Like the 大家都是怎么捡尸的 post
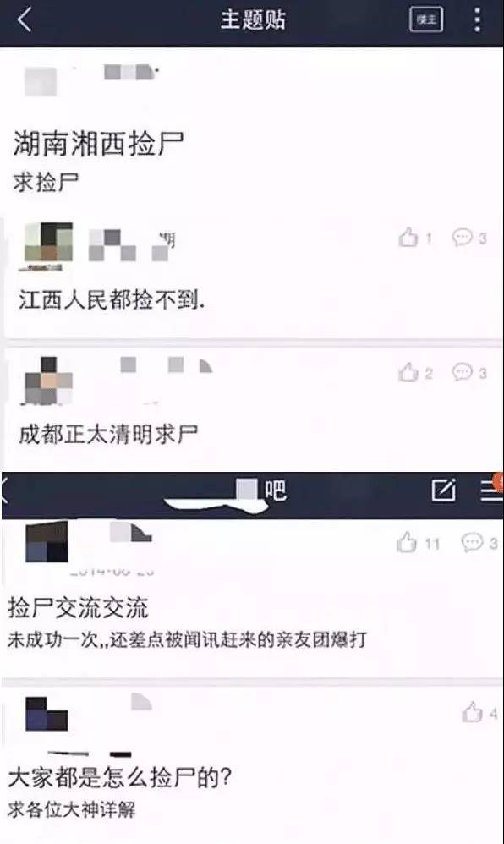Image resolution: width=504 pixels, height=844 pixels. [x=472, y=713]
